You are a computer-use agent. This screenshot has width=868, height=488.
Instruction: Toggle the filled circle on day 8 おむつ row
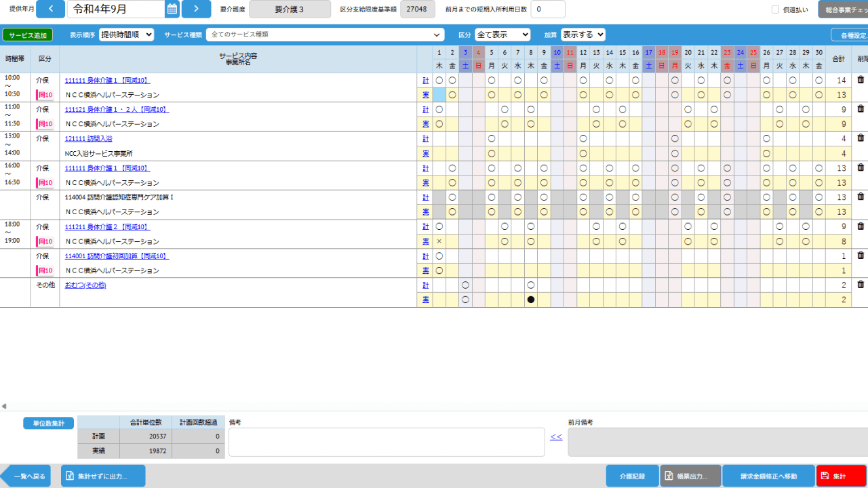point(531,300)
